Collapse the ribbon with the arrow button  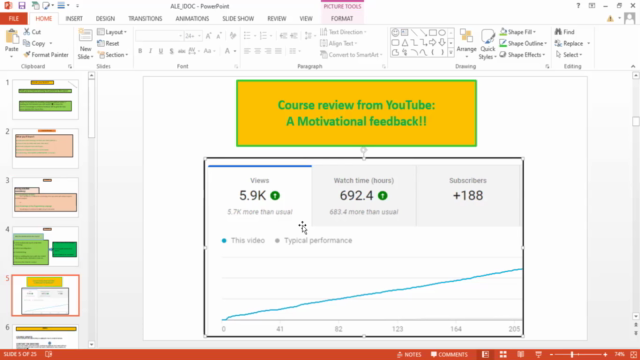[633, 66]
